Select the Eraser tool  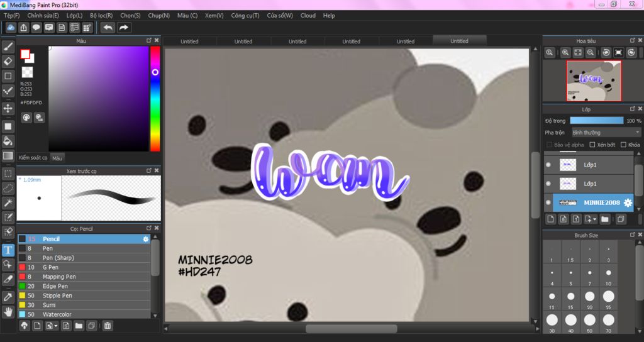8,62
